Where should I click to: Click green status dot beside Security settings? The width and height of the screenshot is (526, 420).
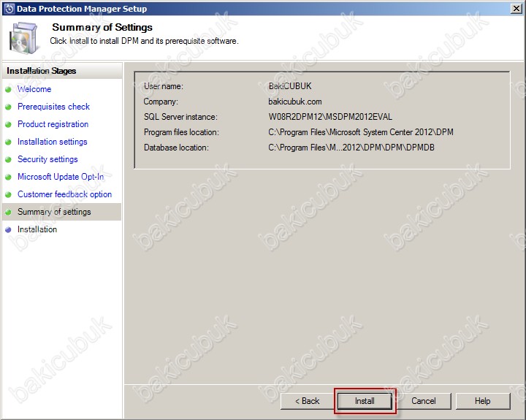coord(8,160)
